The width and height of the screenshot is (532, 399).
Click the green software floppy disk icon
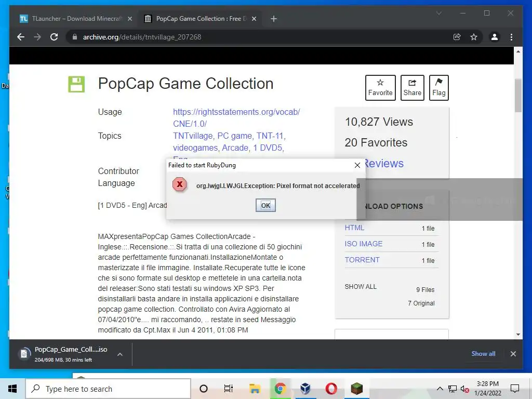coord(76,84)
